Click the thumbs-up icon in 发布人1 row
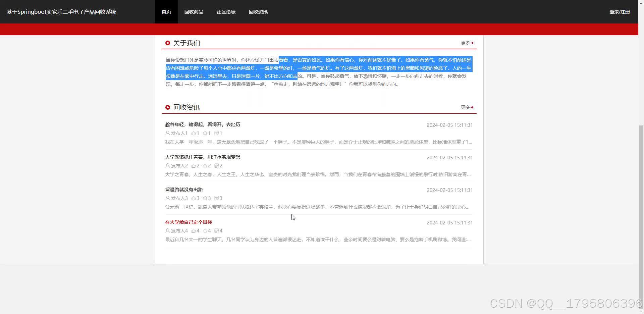 (x=194, y=133)
